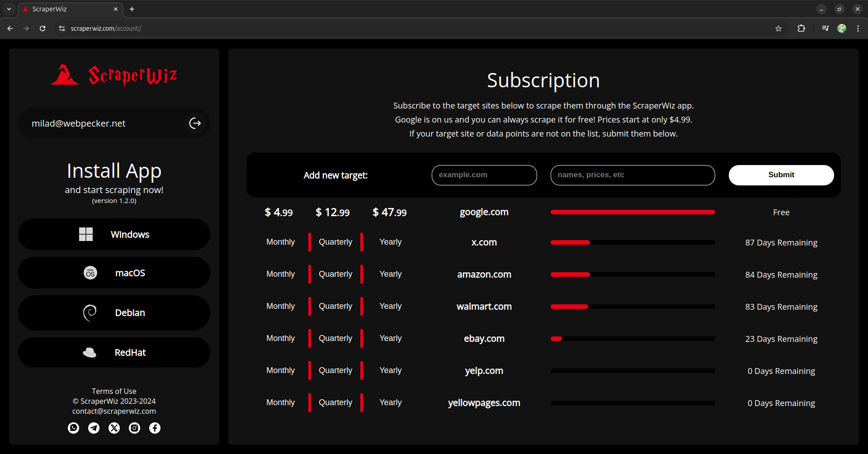Choose Monthly for walmart.com
Viewport: 868px width, 454px height.
click(x=280, y=306)
